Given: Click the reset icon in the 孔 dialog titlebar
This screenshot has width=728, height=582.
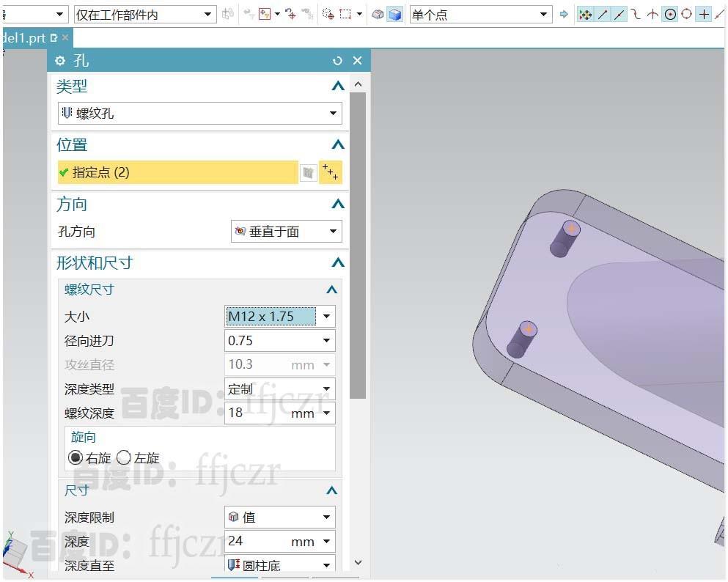Looking at the screenshot, I should pos(337,61).
